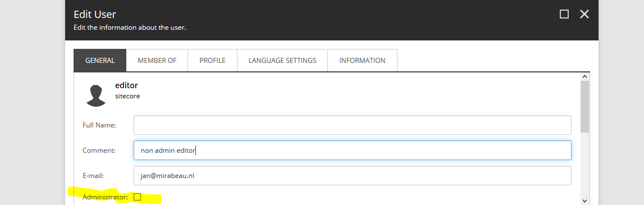View the Information tab

click(x=362, y=61)
